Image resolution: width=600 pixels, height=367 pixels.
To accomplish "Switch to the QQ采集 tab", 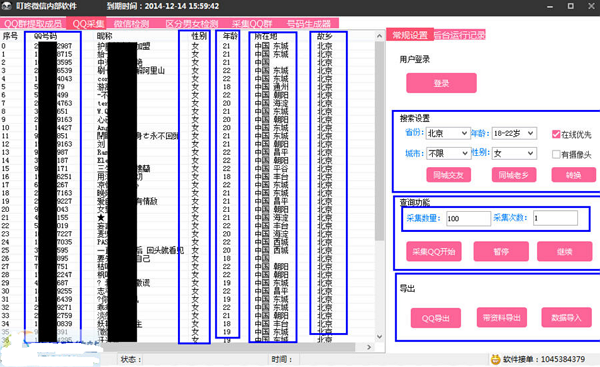I will [88, 24].
